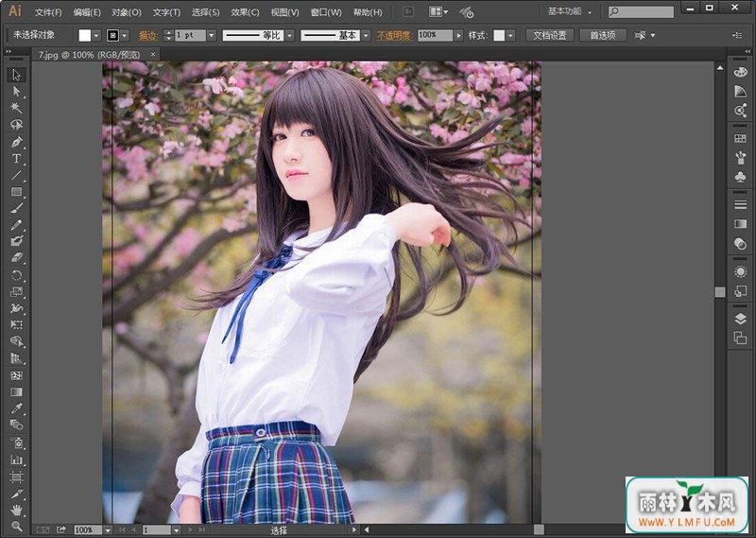This screenshot has width=756, height=538.
Task: Open the Artboards panel
Action: (x=740, y=338)
